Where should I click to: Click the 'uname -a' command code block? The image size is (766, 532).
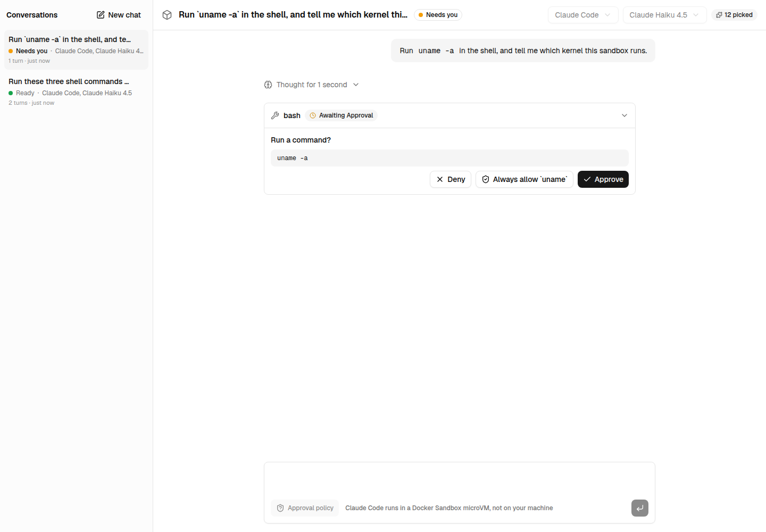pyautogui.click(x=449, y=158)
